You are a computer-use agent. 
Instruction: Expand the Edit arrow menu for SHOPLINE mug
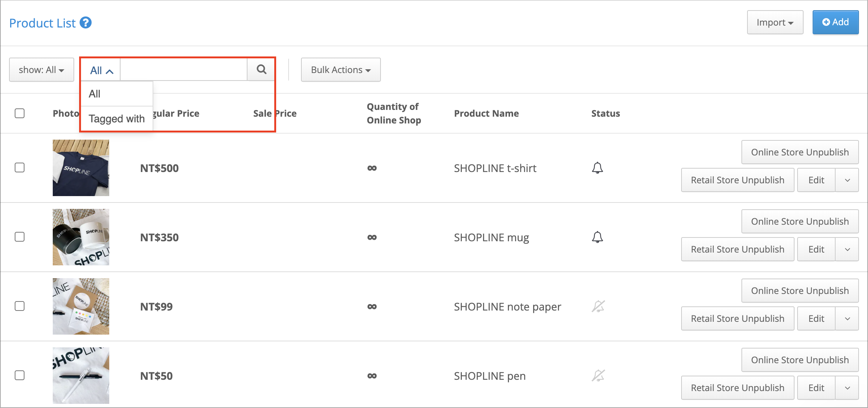pyautogui.click(x=847, y=249)
